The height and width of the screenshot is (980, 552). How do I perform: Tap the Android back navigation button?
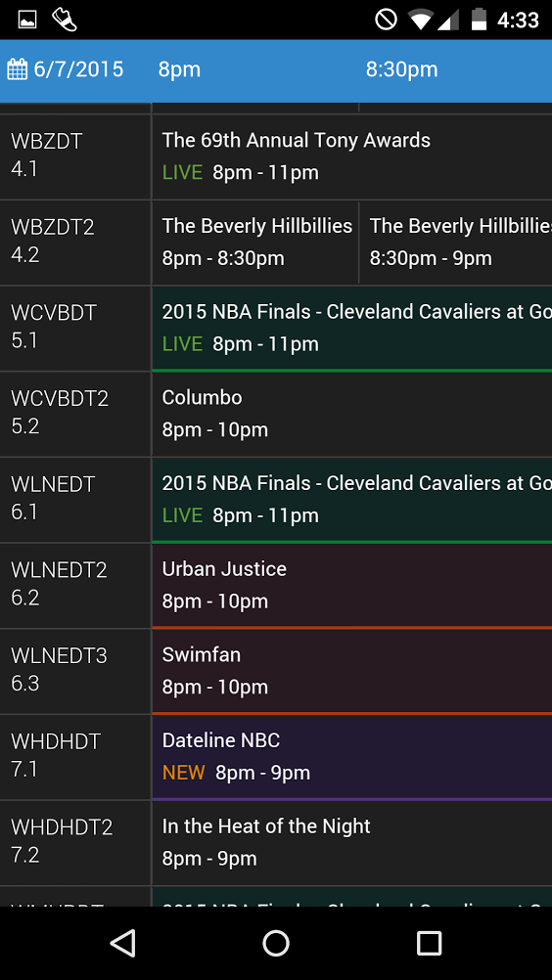pyautogui.click(x=123, y=943)
